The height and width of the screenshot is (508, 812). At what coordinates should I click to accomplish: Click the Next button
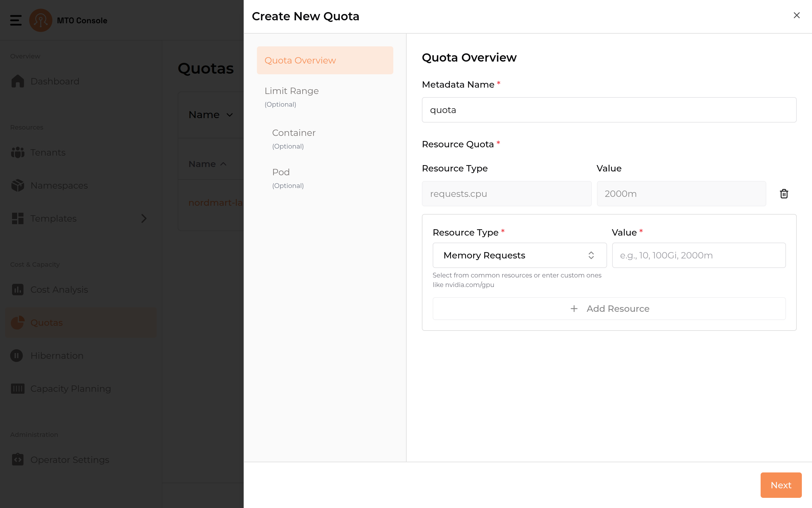pyautogui.click(x=781, y=485)
